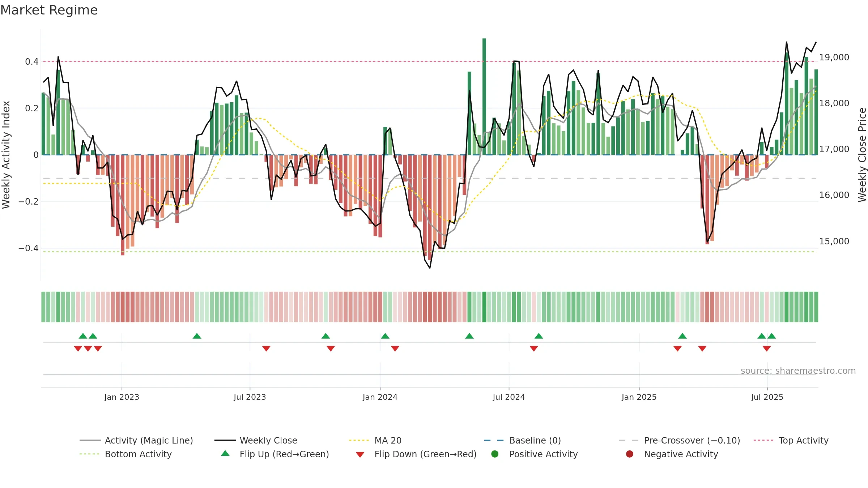868x488 pixels.
Task: Click the Jul 2025 x-axis label
Action: (767, 397)
